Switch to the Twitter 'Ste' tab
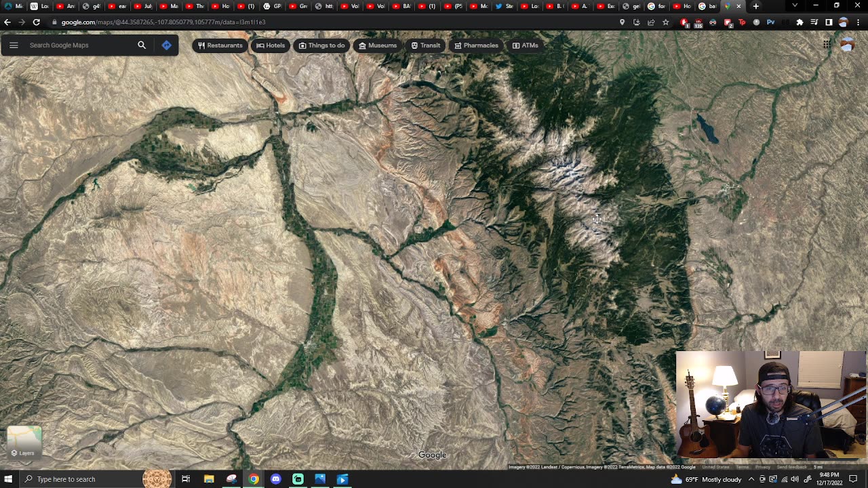This screenshot has height=488, width=868. [504, 6]
